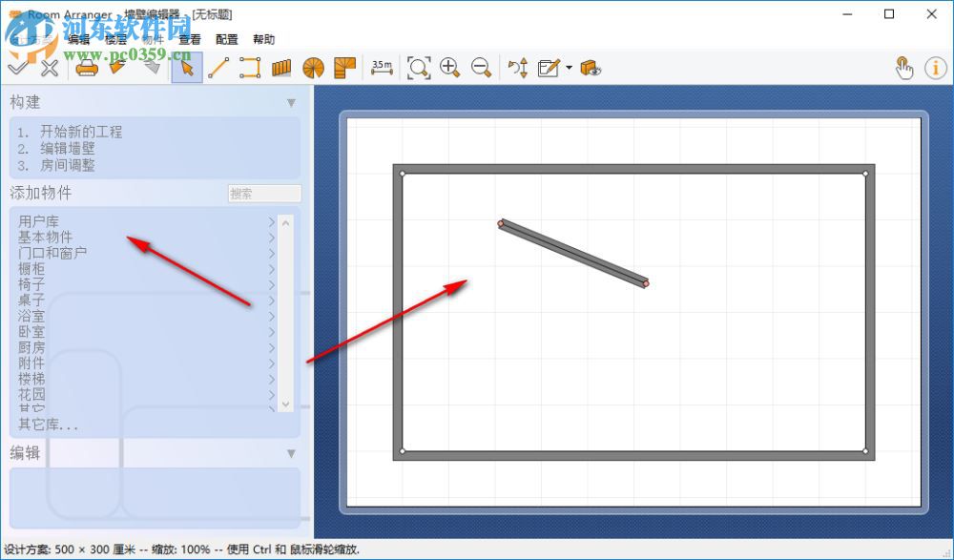Zoom in with the plus magnifier
Viewport: 954px width, 560px height.
449,68
